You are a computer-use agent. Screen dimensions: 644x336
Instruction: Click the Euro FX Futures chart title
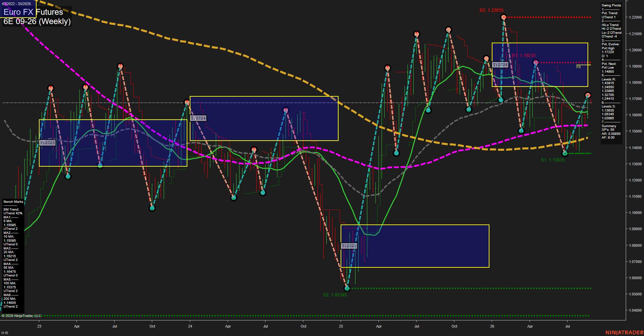(x=33, y=12)
